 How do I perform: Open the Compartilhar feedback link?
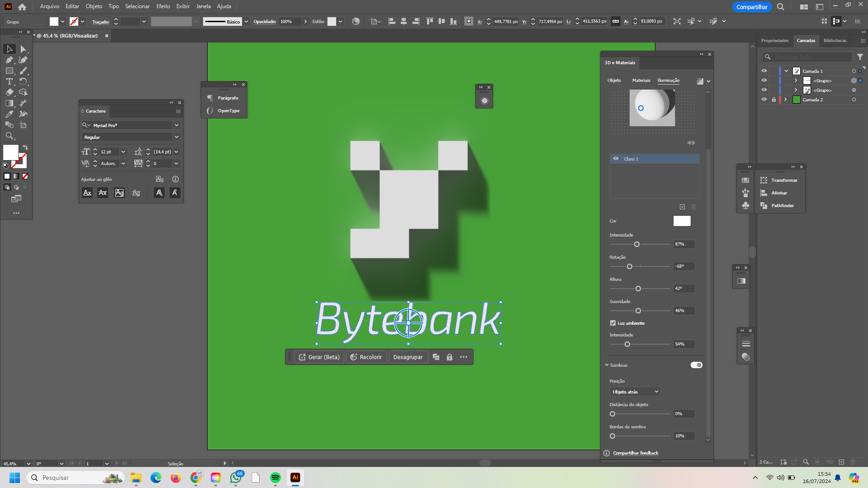636,453
